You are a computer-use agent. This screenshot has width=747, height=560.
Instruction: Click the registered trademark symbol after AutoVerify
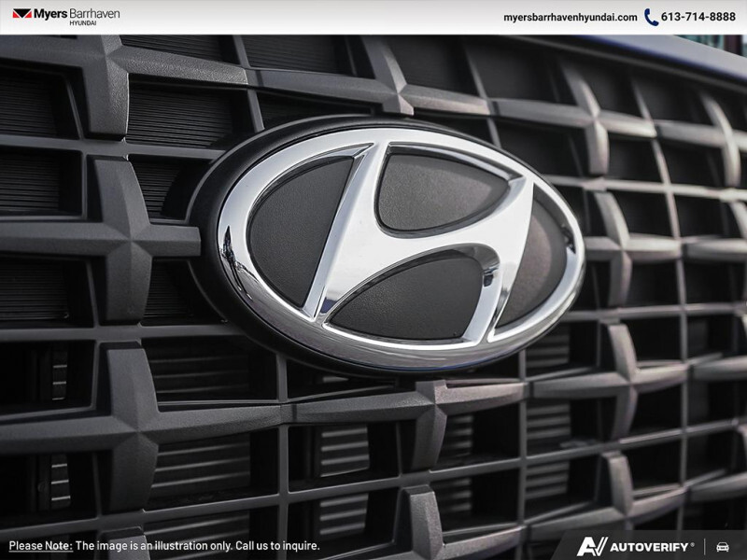coord(692,543)
